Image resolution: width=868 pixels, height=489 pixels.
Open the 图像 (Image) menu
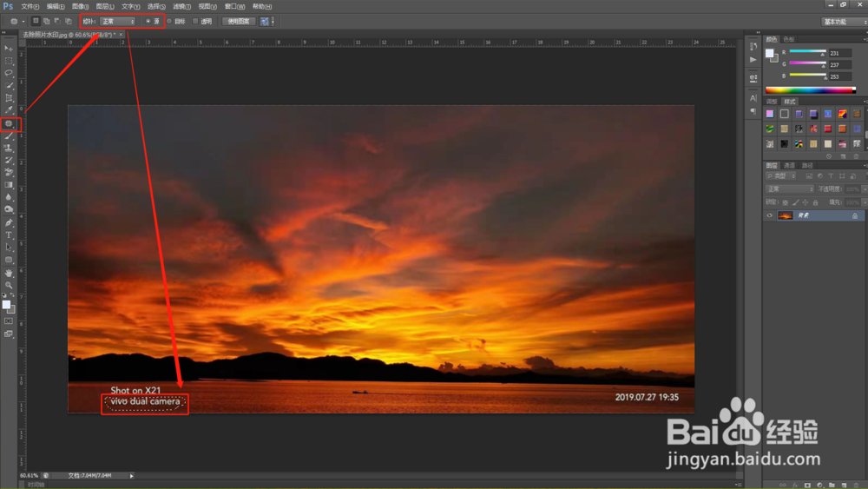point(80,7)
